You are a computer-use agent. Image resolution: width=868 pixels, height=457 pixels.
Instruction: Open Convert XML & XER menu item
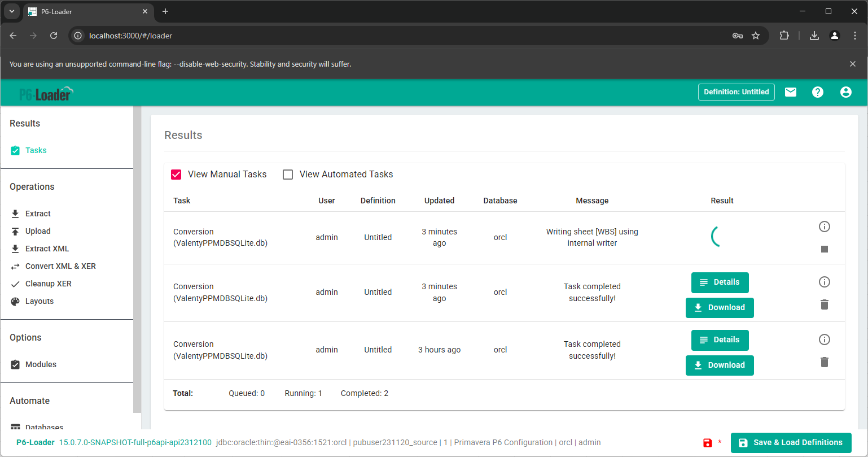click(x=60, y=266)
